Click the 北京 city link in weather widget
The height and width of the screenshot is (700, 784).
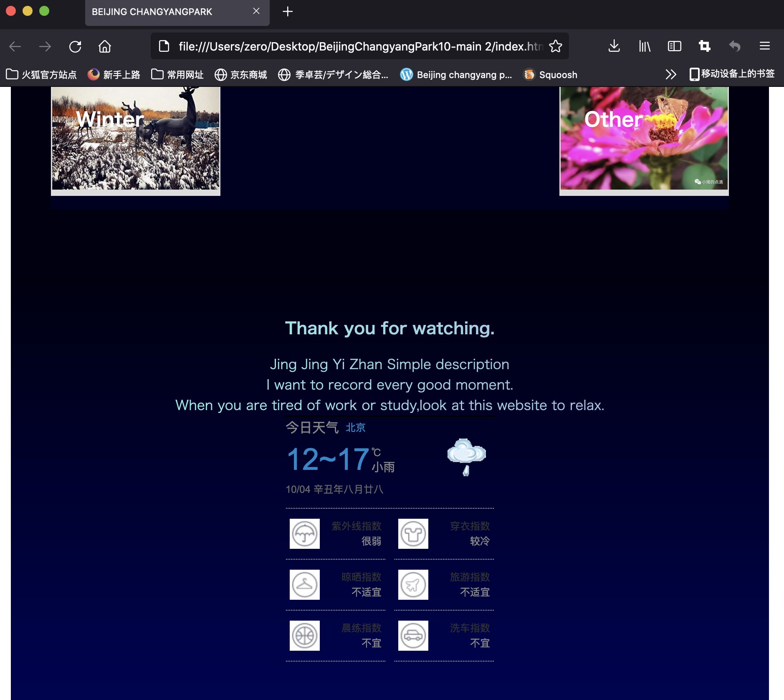(355, 428)
